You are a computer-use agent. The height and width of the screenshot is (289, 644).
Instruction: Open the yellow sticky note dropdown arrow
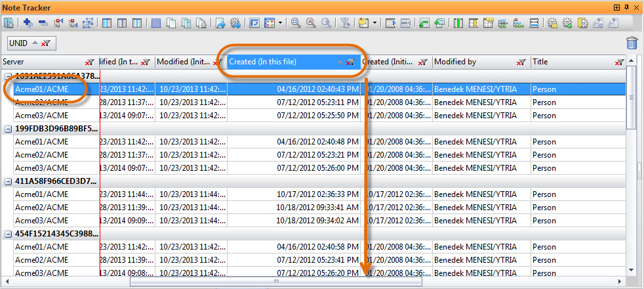coord(374,23)
